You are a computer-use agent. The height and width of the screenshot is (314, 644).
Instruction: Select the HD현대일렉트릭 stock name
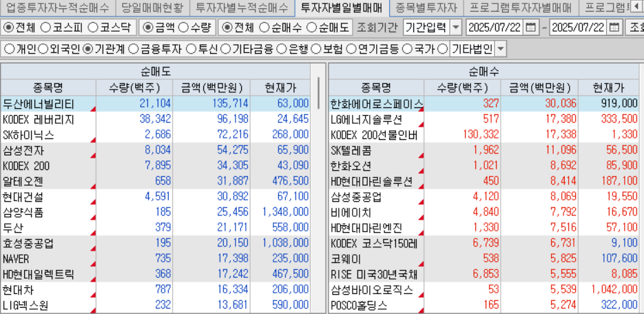coord(39,275)
